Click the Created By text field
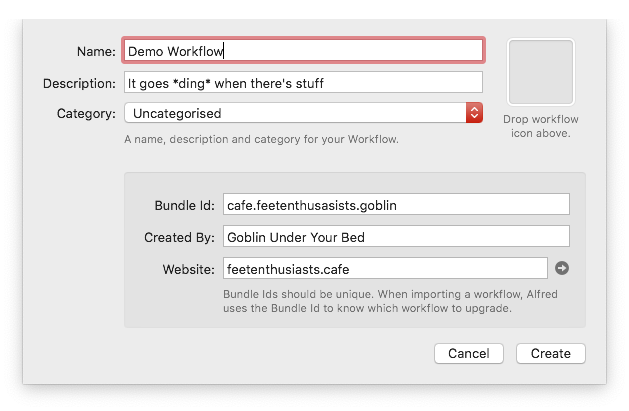Screen dimensions: 629x411 pyautogui.click(x=396, y=236)
